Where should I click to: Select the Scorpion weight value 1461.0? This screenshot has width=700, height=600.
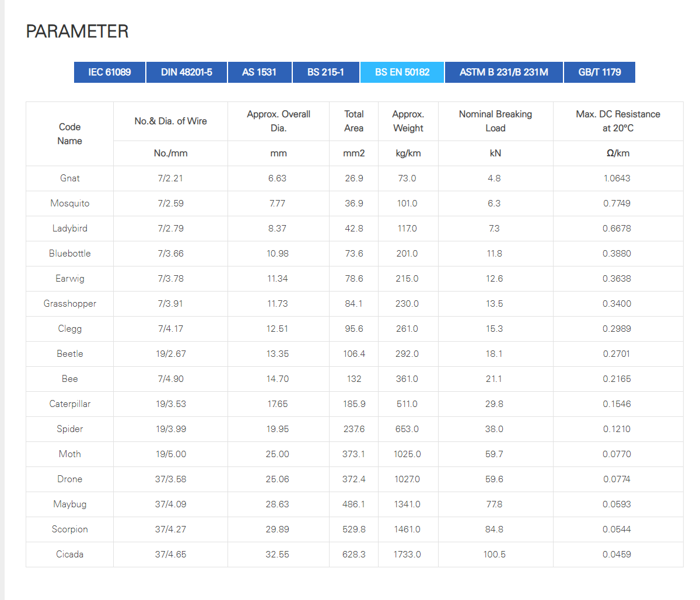pos(407,529)
